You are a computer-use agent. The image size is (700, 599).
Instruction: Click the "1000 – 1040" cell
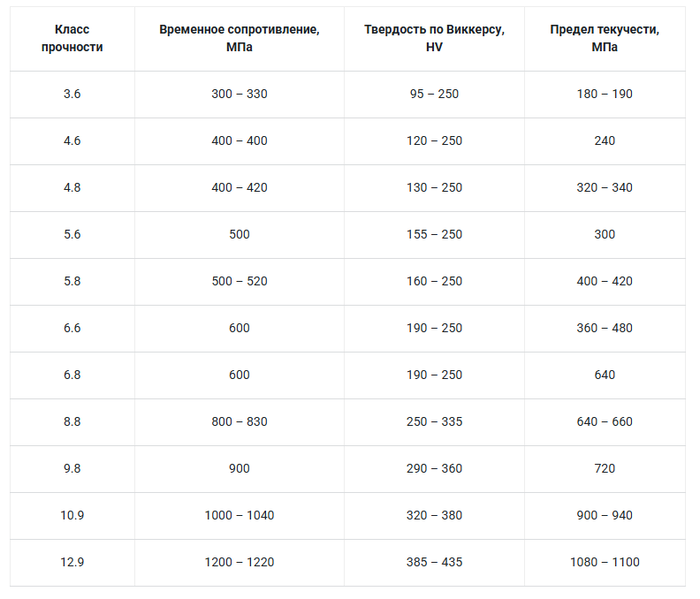240,515
